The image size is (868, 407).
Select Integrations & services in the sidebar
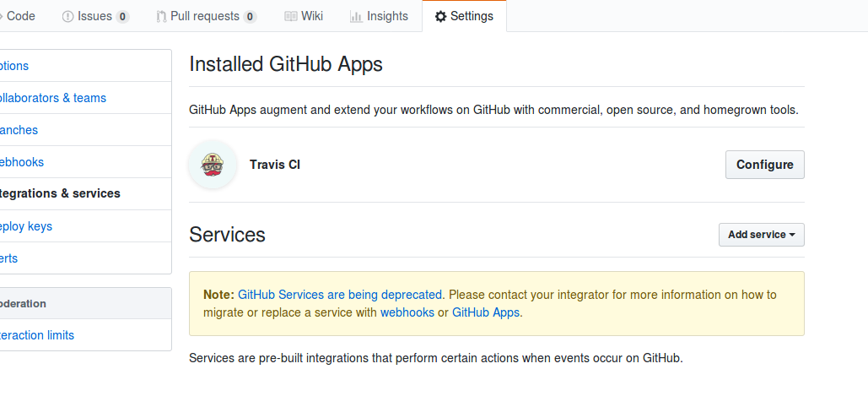pyautogui.click(x=84, y=193)
